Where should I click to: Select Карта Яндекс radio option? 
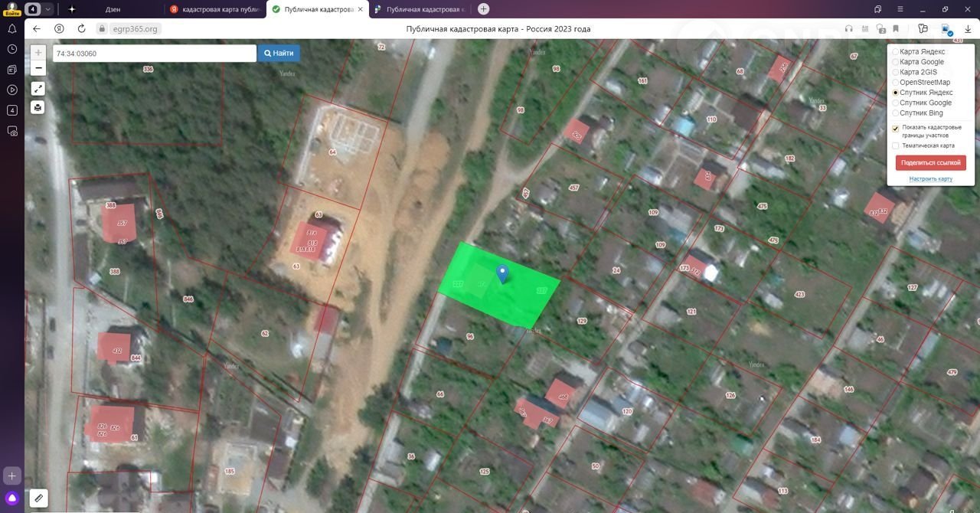click(x=896, y=51)
